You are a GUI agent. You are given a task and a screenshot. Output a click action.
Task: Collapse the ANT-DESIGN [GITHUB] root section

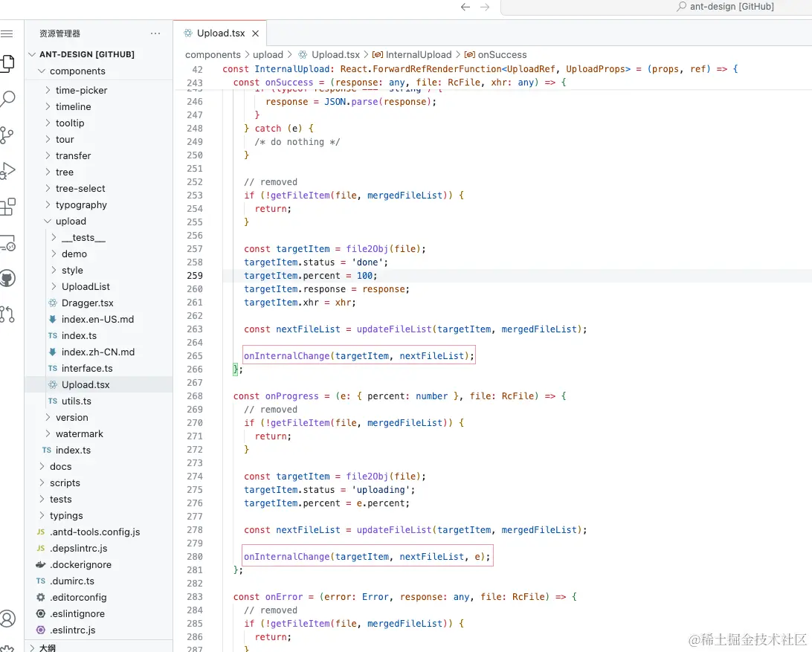pos(98,54)
